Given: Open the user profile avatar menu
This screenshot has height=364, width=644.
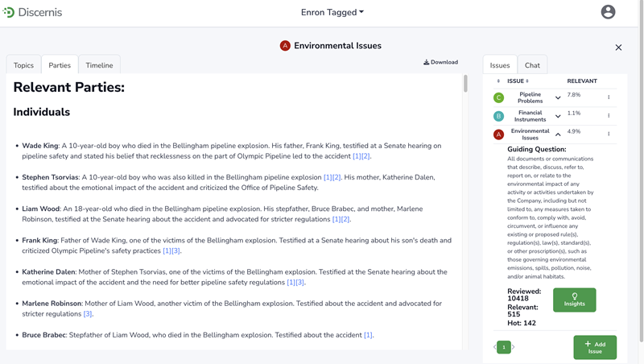Looking at the screenshot, I should [x=608, y=12].
